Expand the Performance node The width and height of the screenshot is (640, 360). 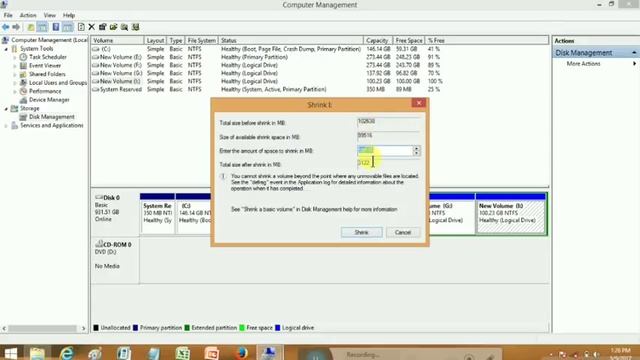(15, 92)
